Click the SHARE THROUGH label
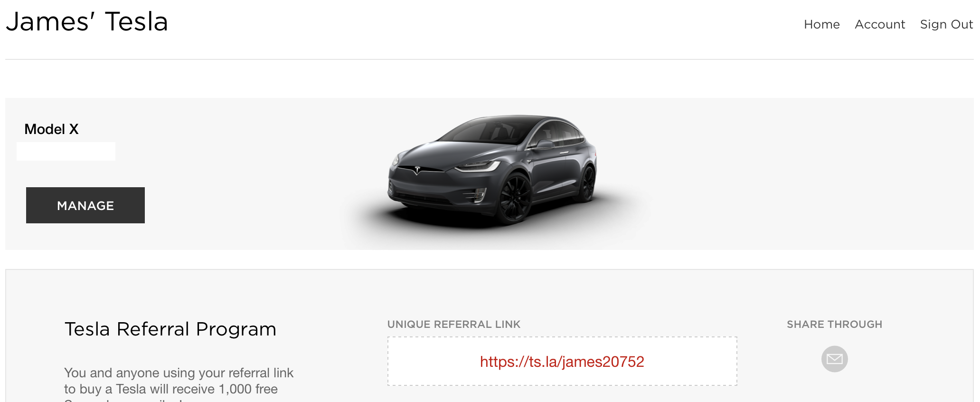This screenshot has height=402, width=980. coord(834,324)
